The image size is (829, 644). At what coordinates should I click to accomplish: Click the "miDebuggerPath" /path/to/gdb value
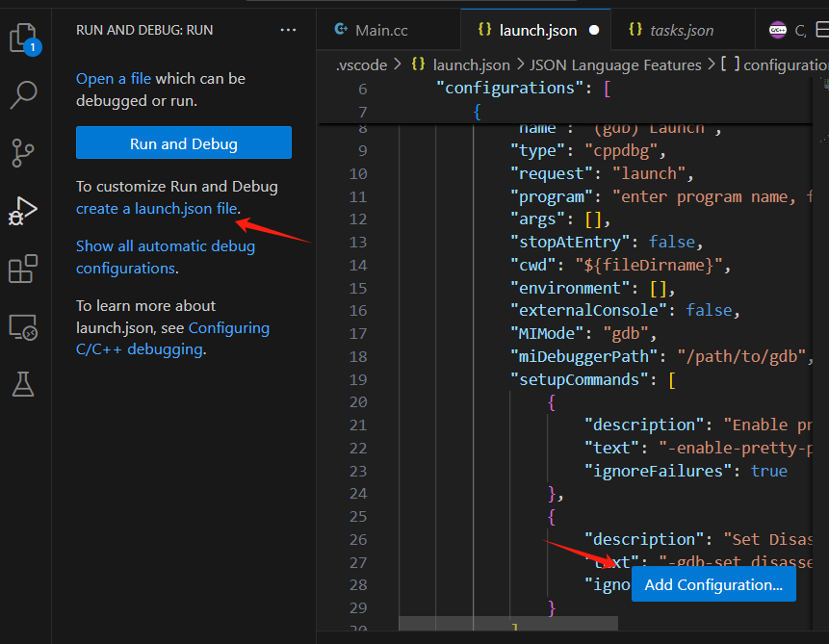(741, 356)
